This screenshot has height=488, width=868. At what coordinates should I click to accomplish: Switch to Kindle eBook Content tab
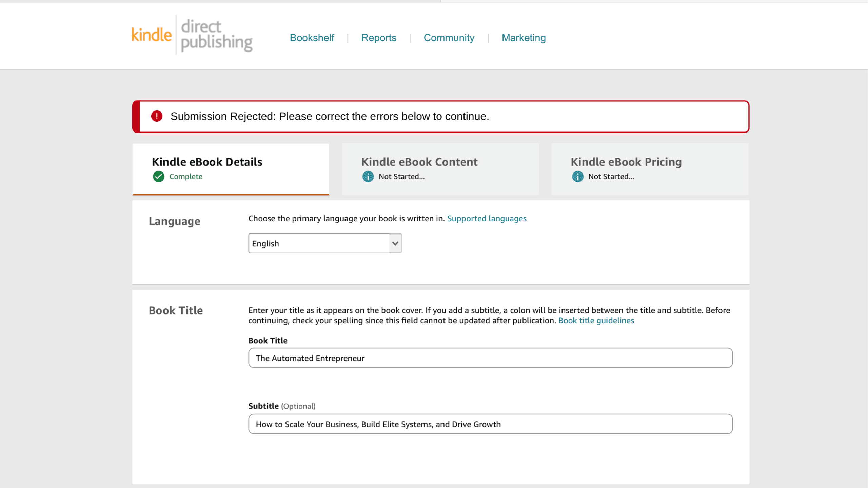[440, 169]
